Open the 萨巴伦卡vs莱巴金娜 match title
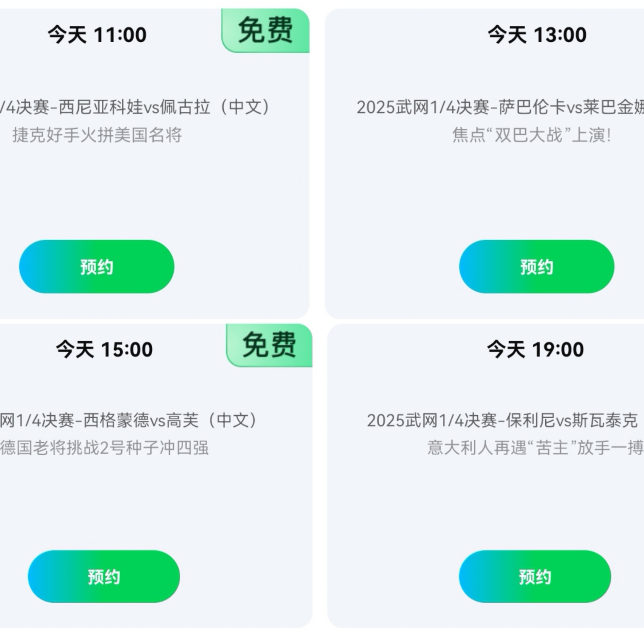Viewport: 644px width, 644px height. pos(500,107)
